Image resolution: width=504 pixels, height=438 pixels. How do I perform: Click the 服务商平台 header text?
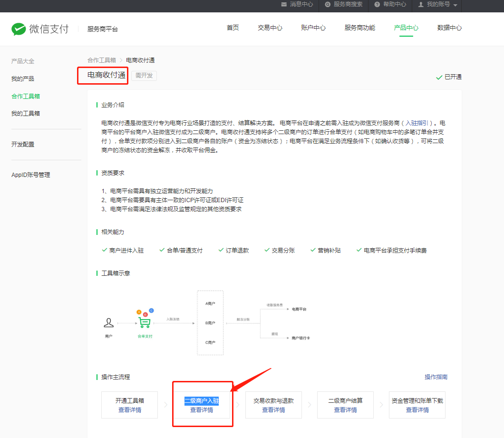click(x=103, y=29)
